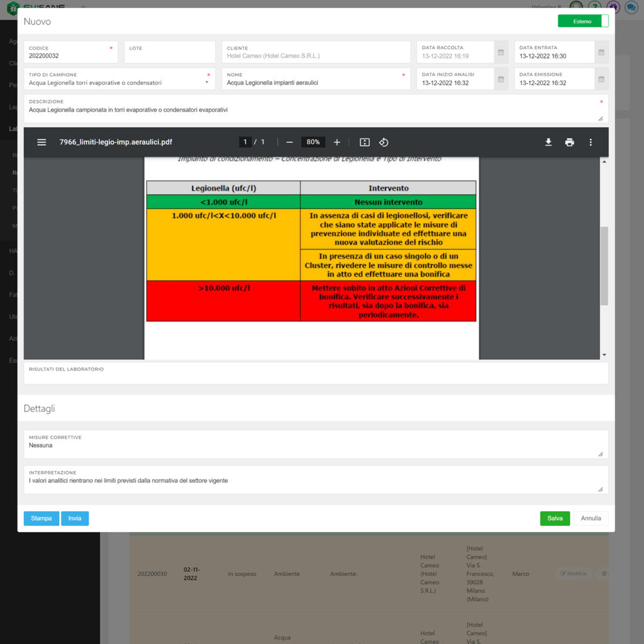Click Misure Correttive resize handle
The width and height of the screenshot is (644, 644).
point(601,454)
